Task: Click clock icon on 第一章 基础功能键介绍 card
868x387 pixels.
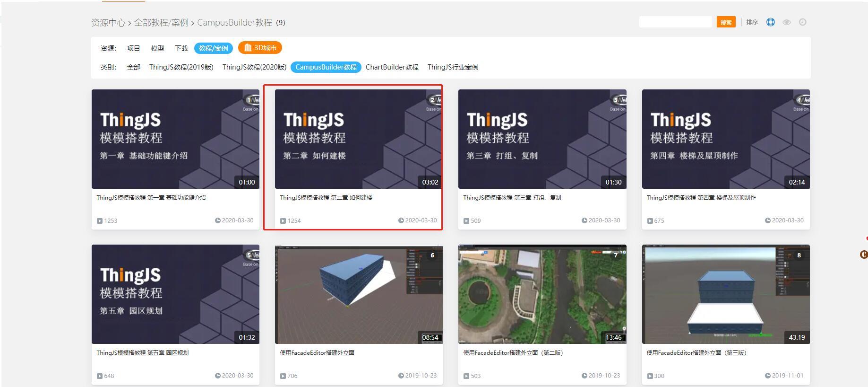Action: [218, 220]
